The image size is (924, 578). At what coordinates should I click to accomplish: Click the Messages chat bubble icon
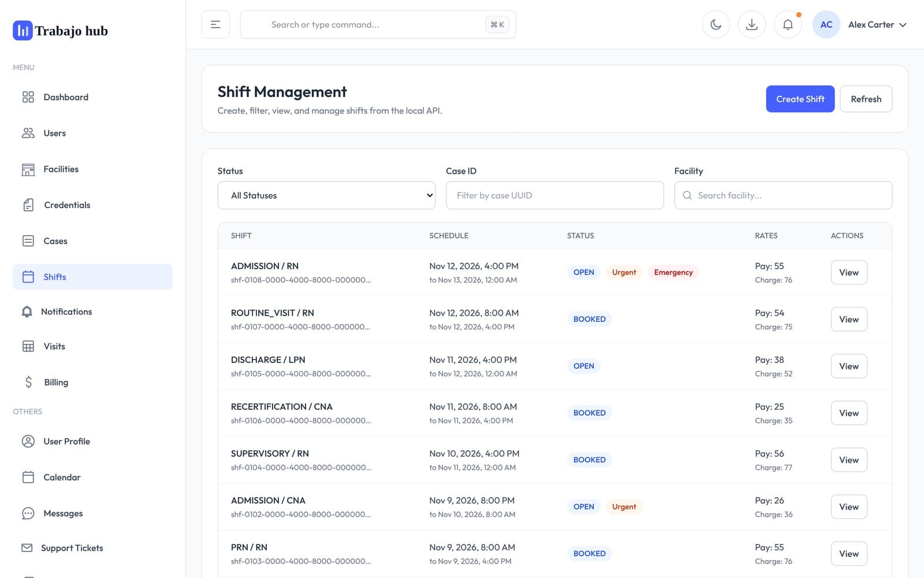coord(28,513)
